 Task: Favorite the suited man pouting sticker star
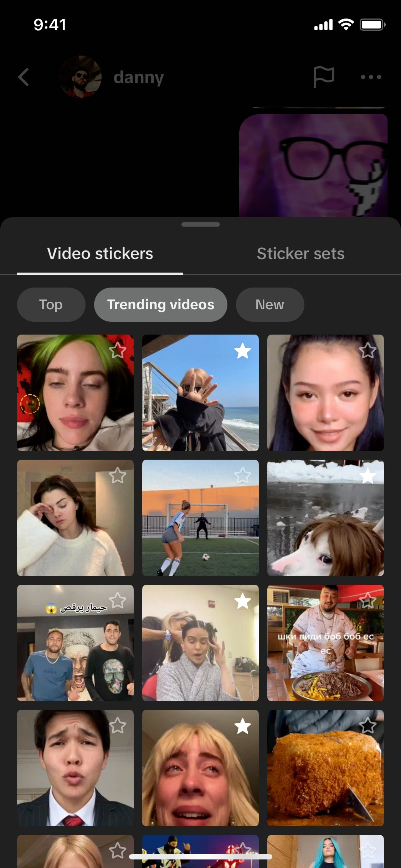[x=118, y=726]
